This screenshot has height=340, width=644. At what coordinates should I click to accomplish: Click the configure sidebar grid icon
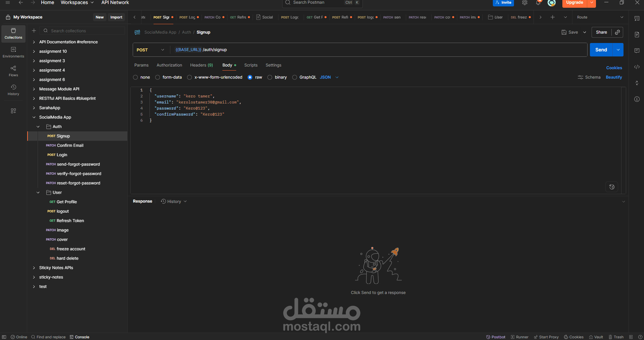13,111
